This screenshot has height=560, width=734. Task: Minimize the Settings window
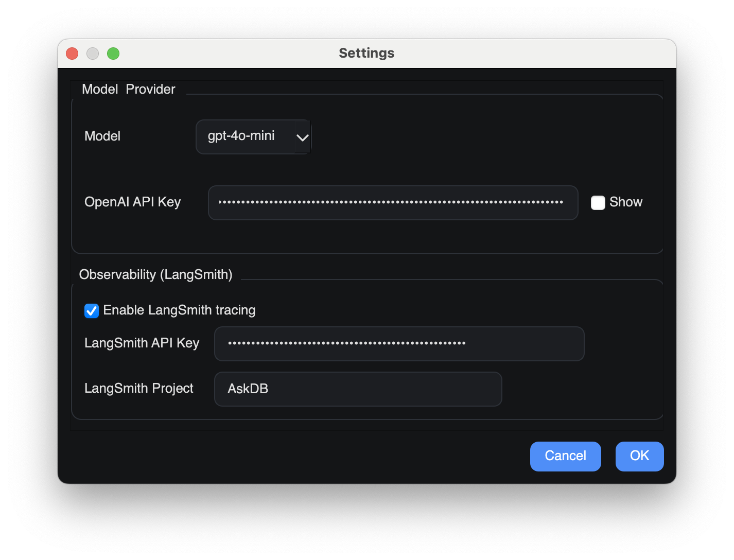coord(93,53)
